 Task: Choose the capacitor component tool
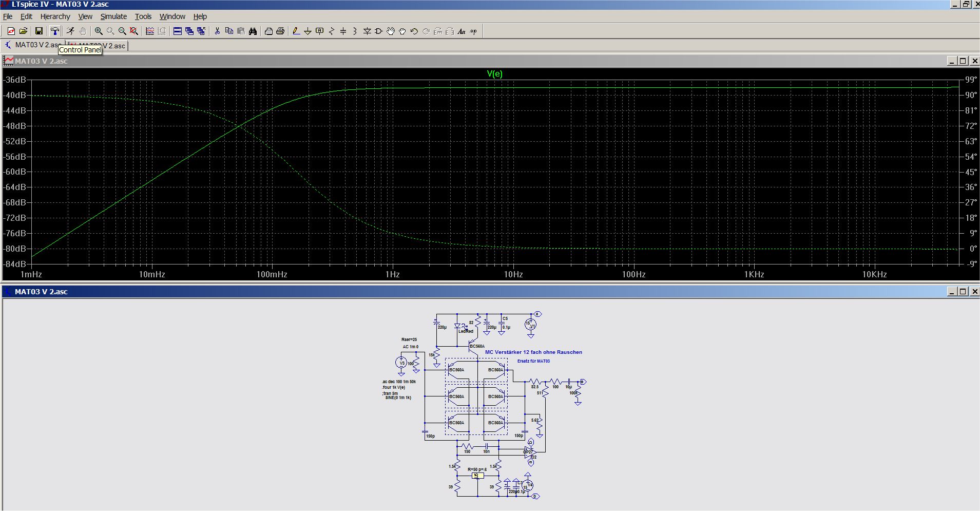tap(343, 31)
